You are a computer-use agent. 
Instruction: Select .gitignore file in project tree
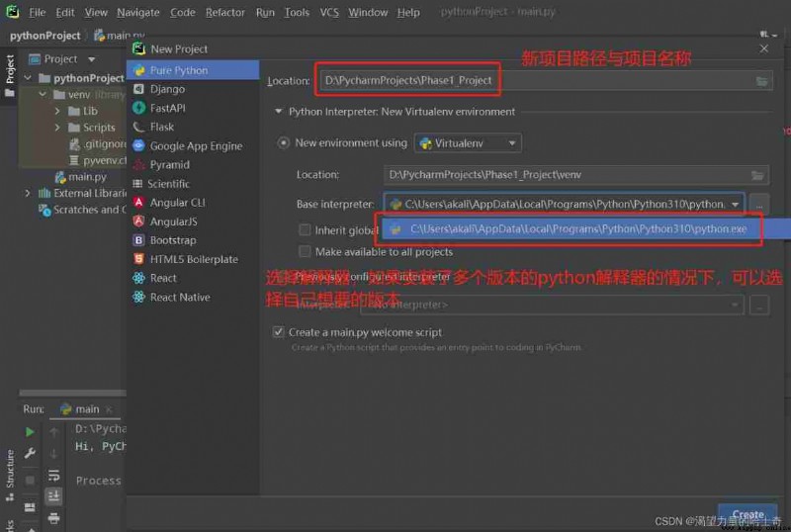98,144
